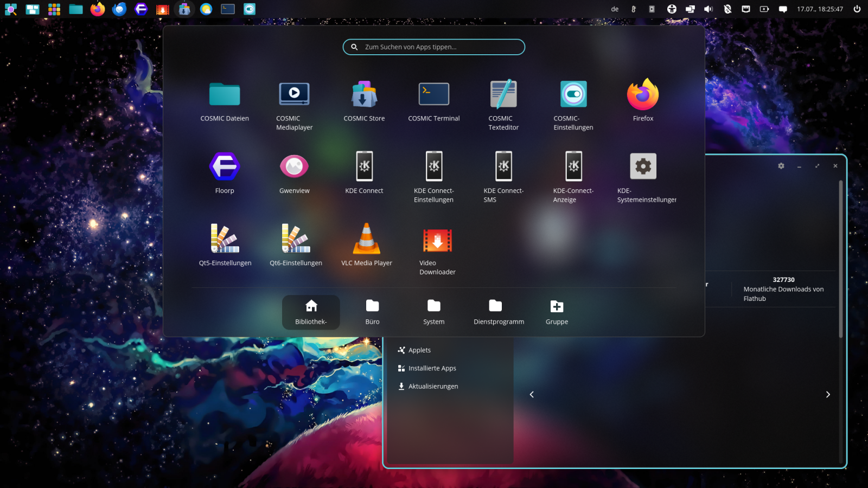The height and width of the screenshot is (488, 868).
Task: Launch Floorp from the top panel
Action: click(141, 9)
